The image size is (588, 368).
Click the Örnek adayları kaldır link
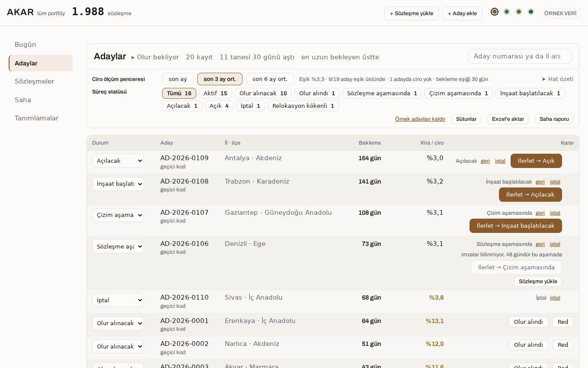tap(420, 119)
